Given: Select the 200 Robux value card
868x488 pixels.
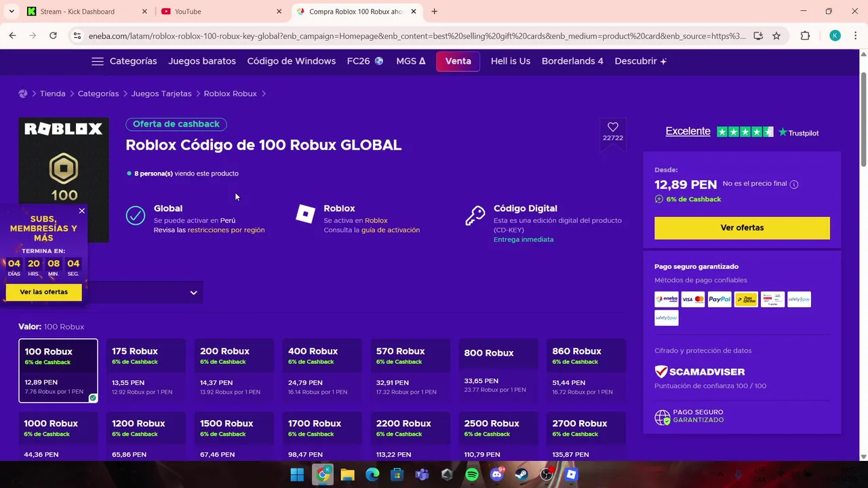Looking at the screenshot, I should click(x=234, y=371).
